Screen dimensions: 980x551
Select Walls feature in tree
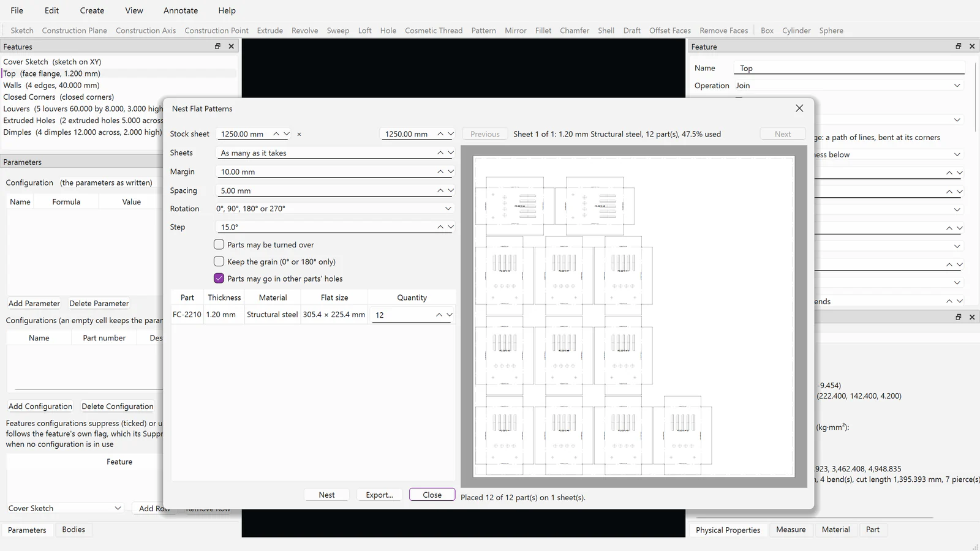[x=119, y=85]
